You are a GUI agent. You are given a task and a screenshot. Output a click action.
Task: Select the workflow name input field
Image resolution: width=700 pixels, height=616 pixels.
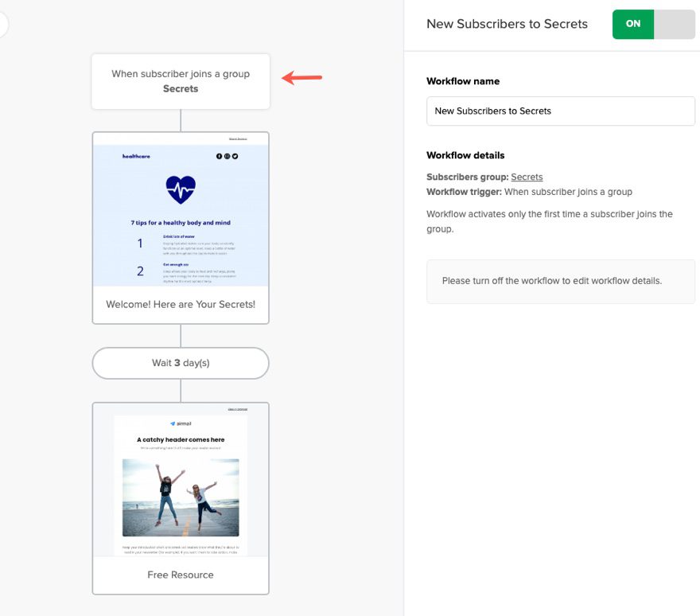click(x=560, y=111)
